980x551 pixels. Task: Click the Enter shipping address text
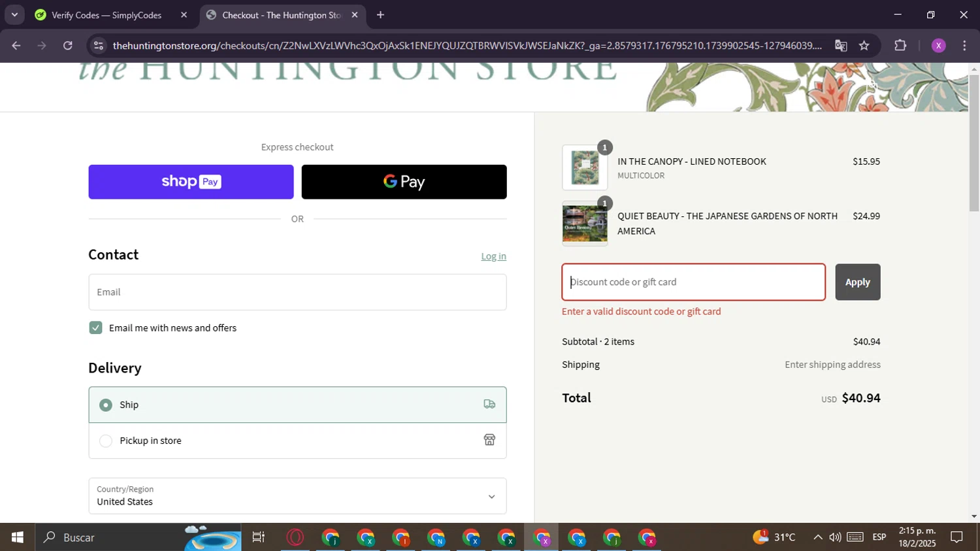coord(832,365)
